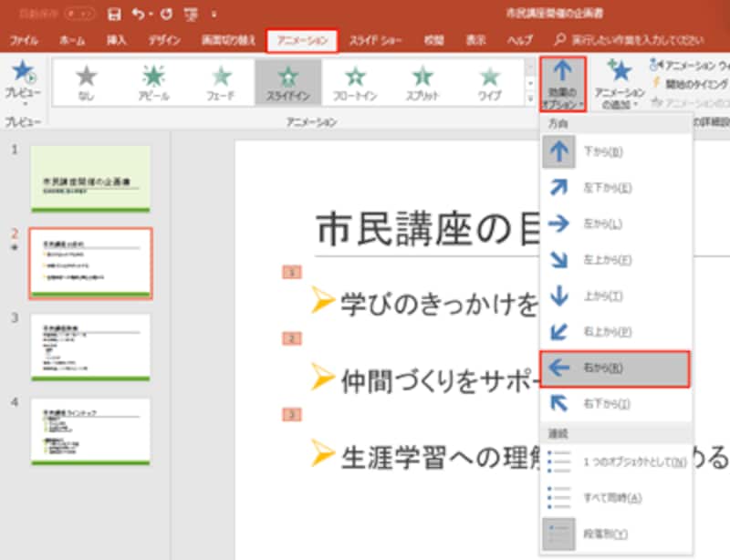Switch to the 挿入 (Insert) tab
Screen dimensions: 730x560
point(116,40)
